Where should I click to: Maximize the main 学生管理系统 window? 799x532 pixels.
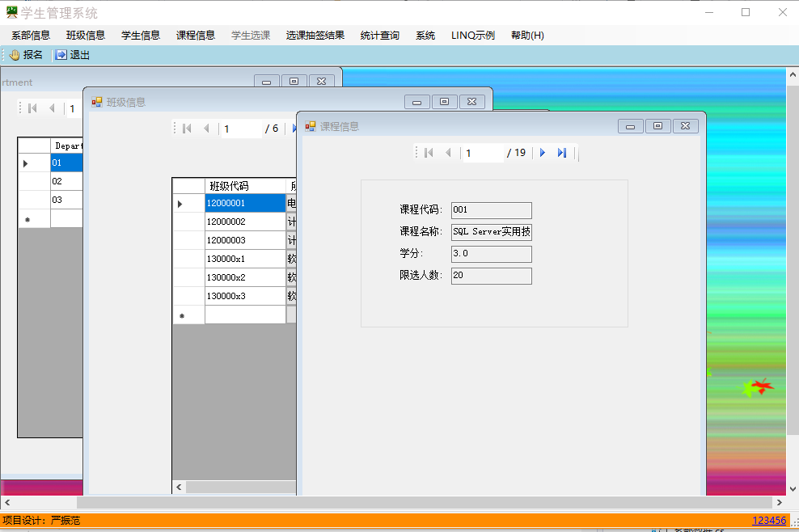pos(746,12)
